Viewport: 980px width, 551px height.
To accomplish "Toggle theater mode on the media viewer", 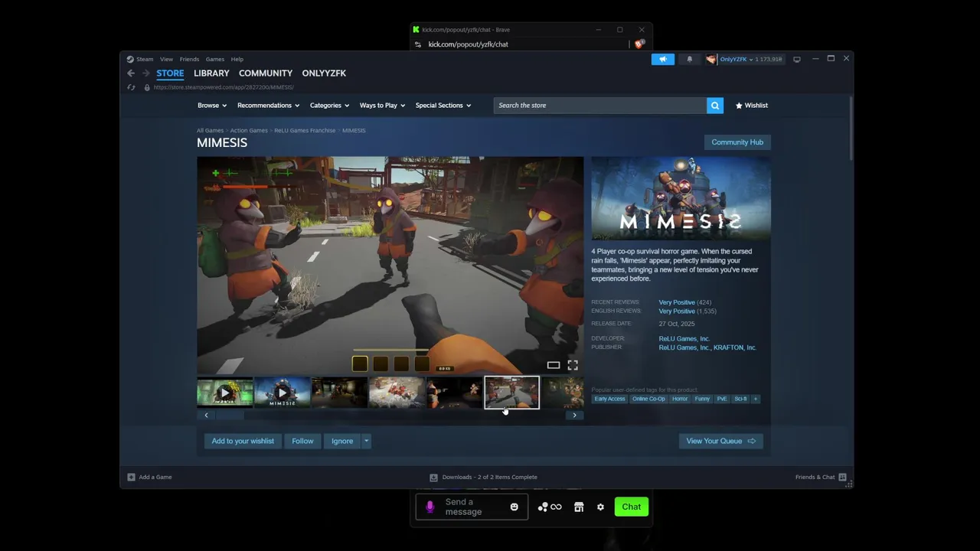I will (x=554, y=366).
